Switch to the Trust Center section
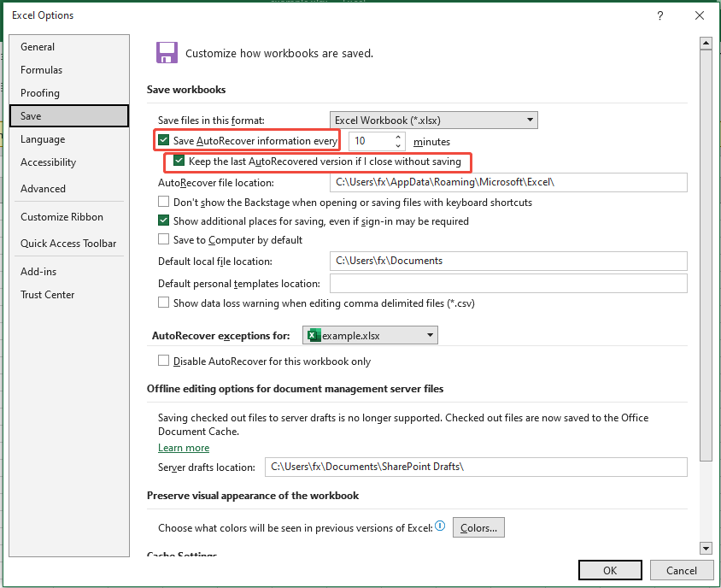The image size is (721, 588). pos(47,294)
